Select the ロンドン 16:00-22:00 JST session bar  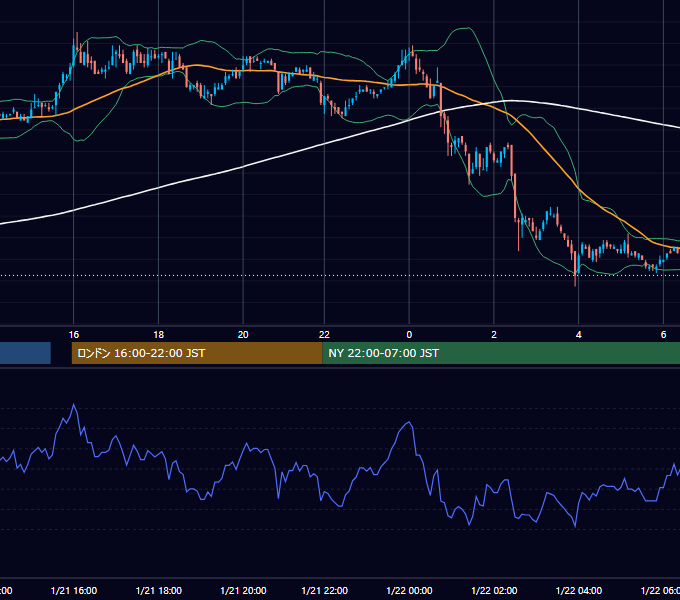coord(197,353)
